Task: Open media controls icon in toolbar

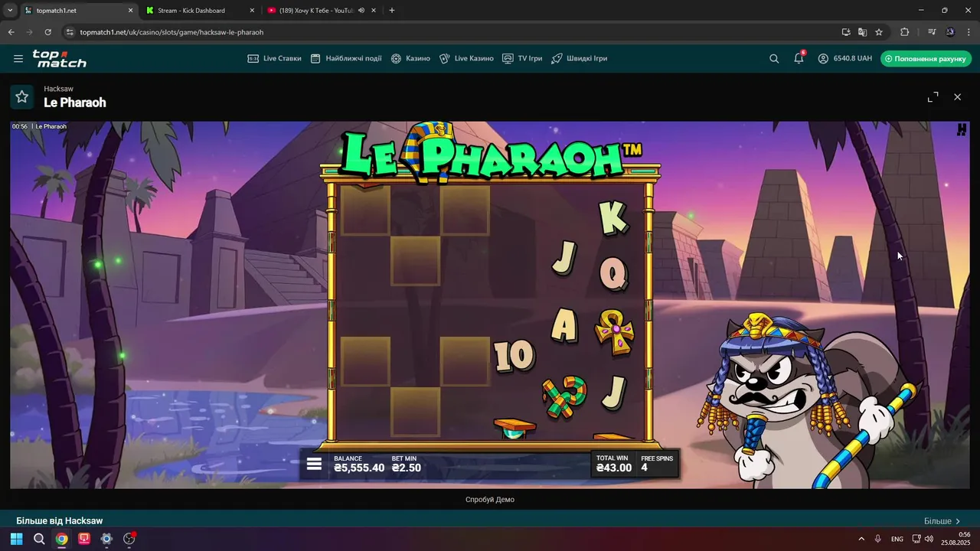Action: tap(932, 32)
